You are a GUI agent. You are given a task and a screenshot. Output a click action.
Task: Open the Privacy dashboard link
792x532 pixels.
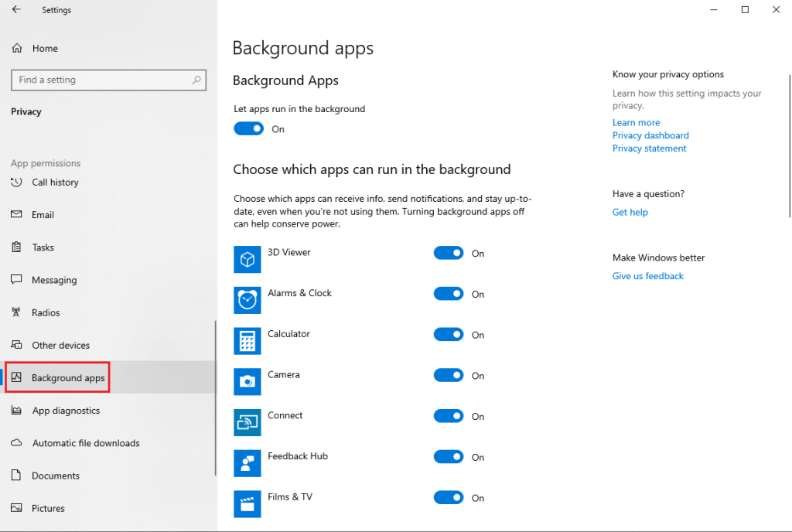click(x=650, y=135)
